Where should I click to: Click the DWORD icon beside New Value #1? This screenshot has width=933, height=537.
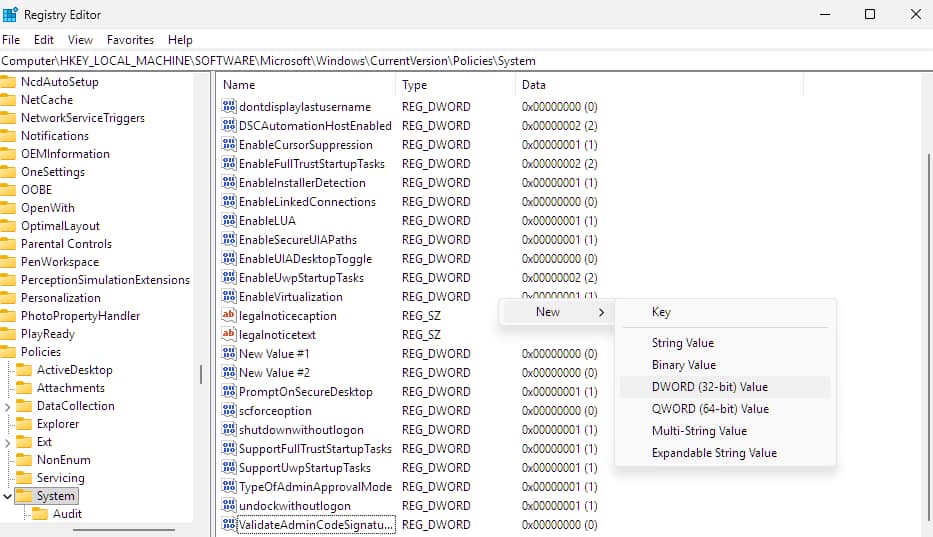click(x=229, y=354)
